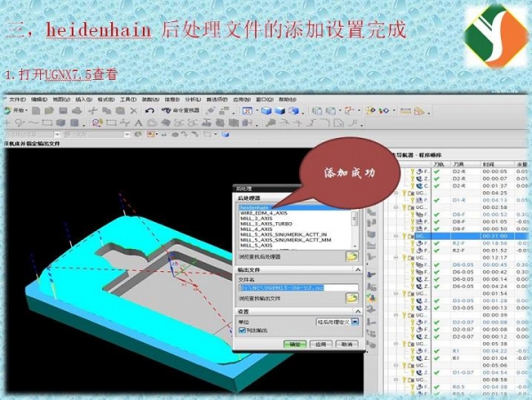
Task: Open the 帮助 Help menu
Action: pos(288,100)
